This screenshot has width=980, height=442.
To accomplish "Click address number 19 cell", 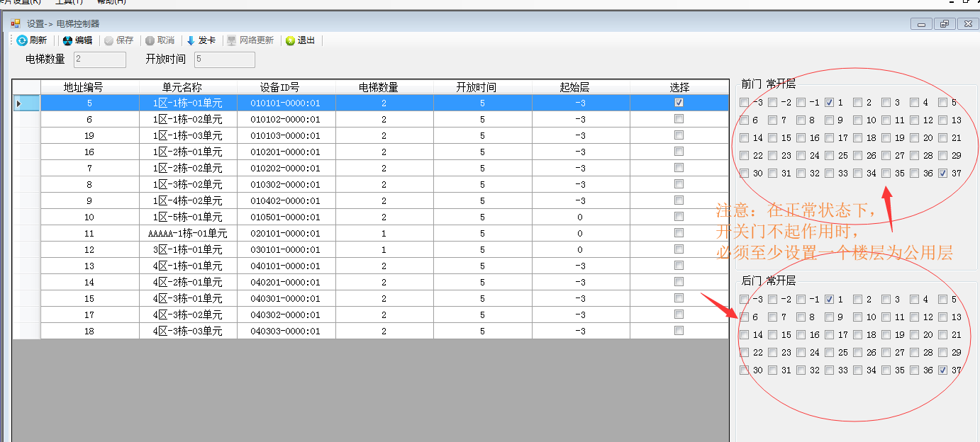I will [90, 136].
